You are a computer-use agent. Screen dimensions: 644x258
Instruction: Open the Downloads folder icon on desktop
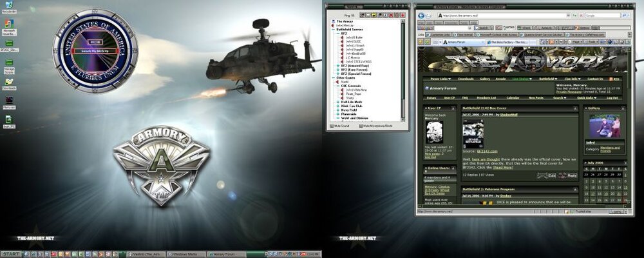coord(9,82)
